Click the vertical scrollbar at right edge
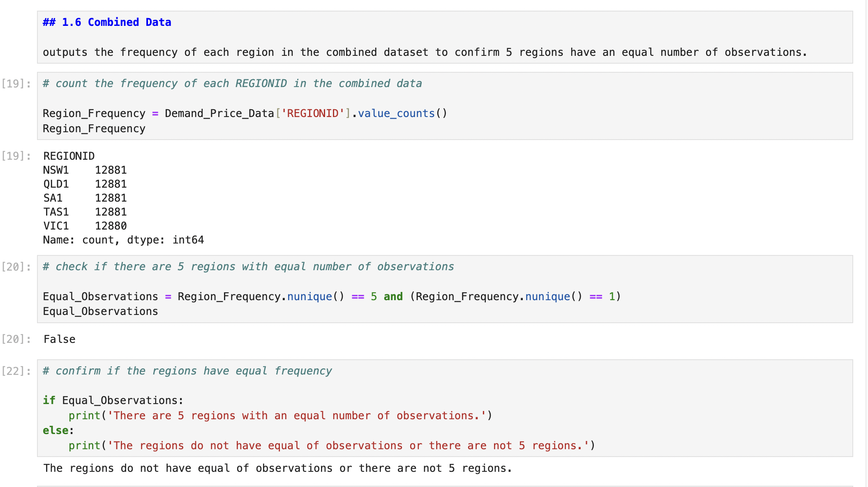The image size is (868, 487). (x=866, y=243)
